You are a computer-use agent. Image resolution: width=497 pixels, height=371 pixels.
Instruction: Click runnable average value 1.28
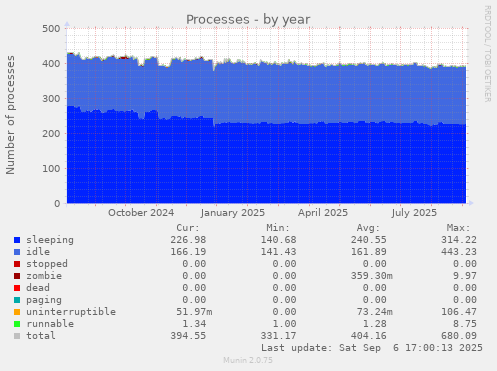click(x=375, y=324)
